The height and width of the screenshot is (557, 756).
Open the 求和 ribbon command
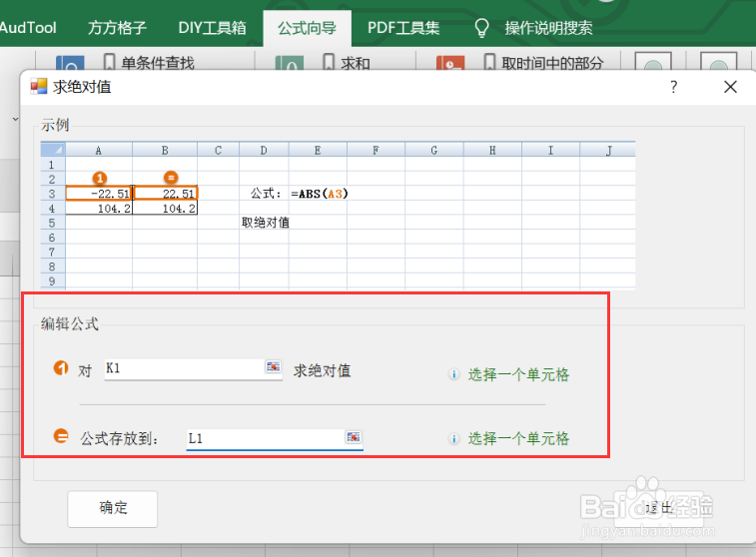coord(348,63)
